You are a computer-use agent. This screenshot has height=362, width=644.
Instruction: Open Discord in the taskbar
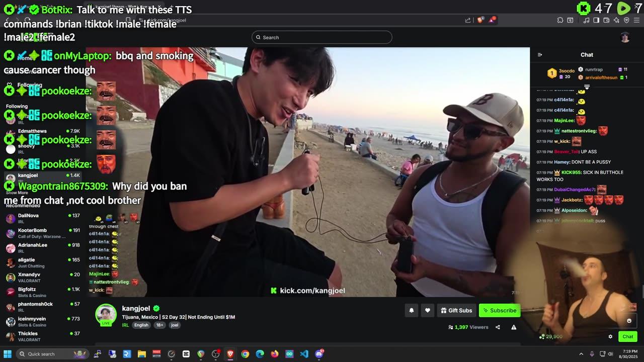(x=319, y=354)
